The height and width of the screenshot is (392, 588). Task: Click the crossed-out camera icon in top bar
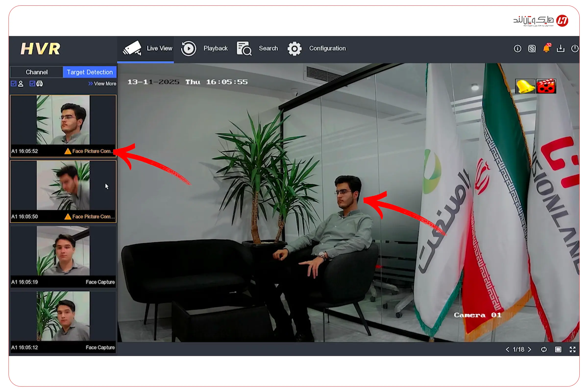(532, 49)
